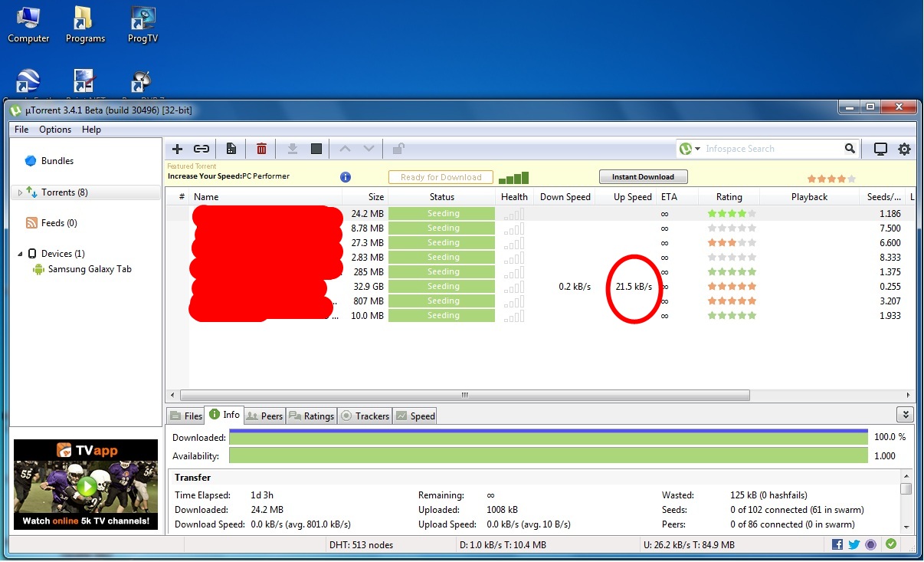Image resolution: width=924 pixels, height=562 pixels.
Task: Open the File menu
Action: coord(21,130)
